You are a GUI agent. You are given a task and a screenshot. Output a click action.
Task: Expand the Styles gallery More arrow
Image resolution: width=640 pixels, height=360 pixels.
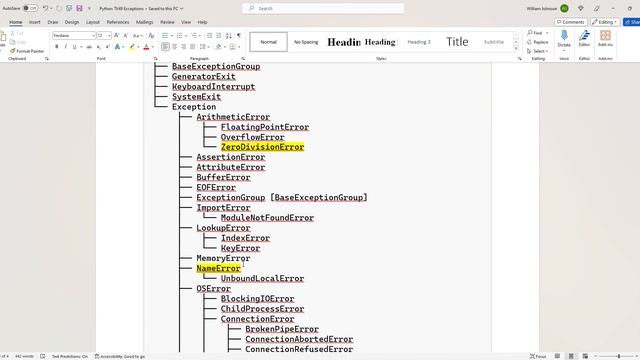516,49
